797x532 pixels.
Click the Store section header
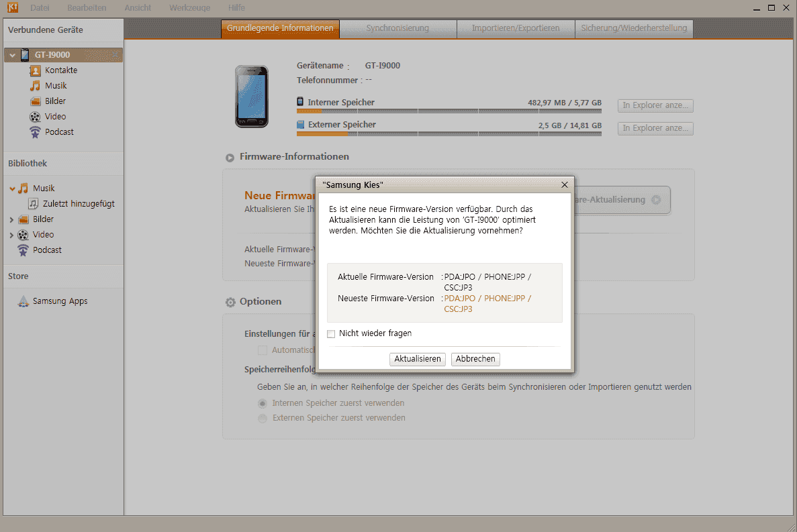click(x=18, y=276)
